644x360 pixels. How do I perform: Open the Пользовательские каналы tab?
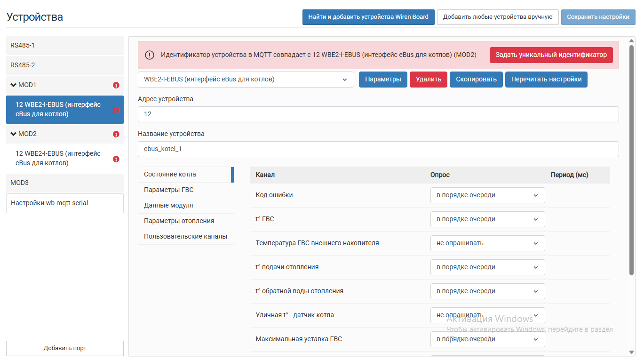pos(186,237)
